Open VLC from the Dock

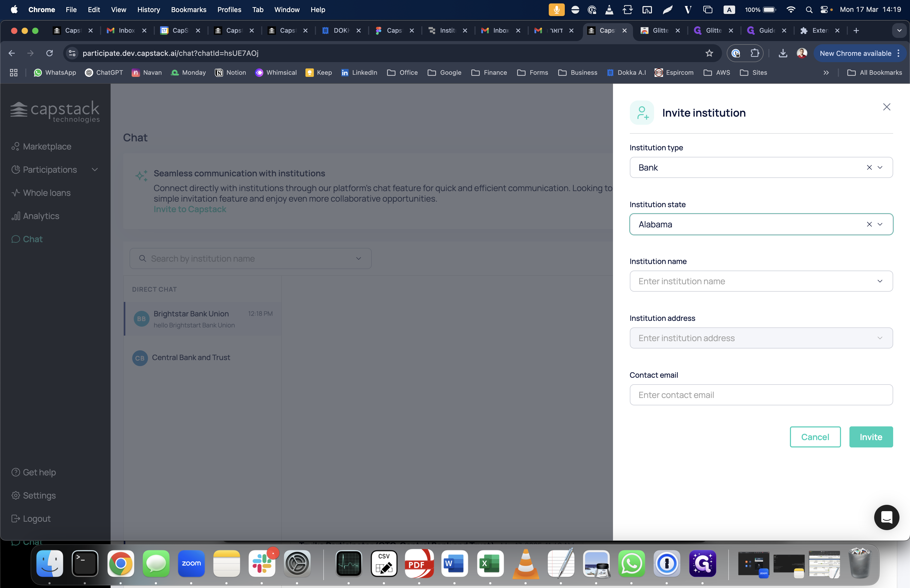pos(526,563)
